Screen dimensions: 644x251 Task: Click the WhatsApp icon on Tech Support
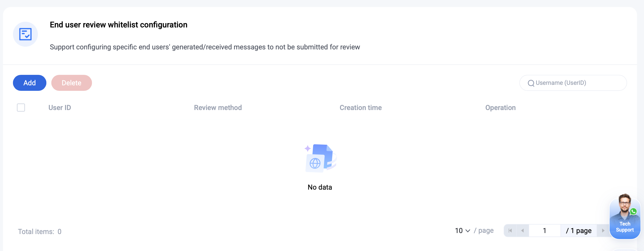click(x=633, y=212)
